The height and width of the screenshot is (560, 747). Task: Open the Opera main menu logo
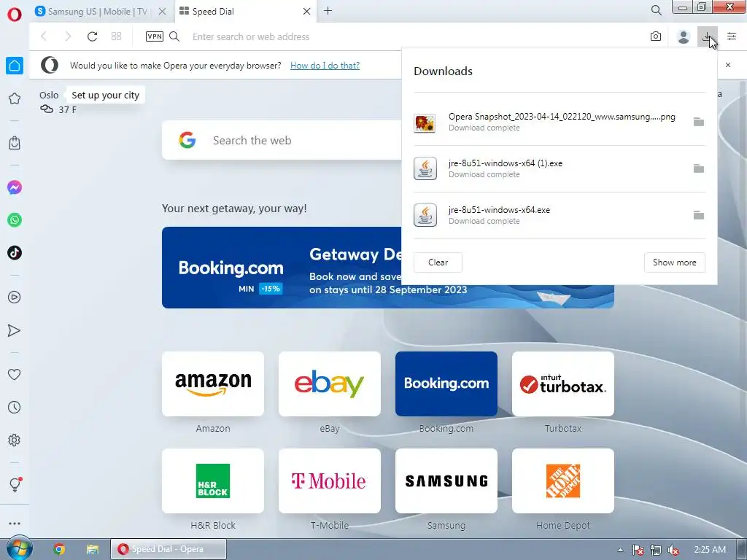pyautogui.click(x=15, y=15)
